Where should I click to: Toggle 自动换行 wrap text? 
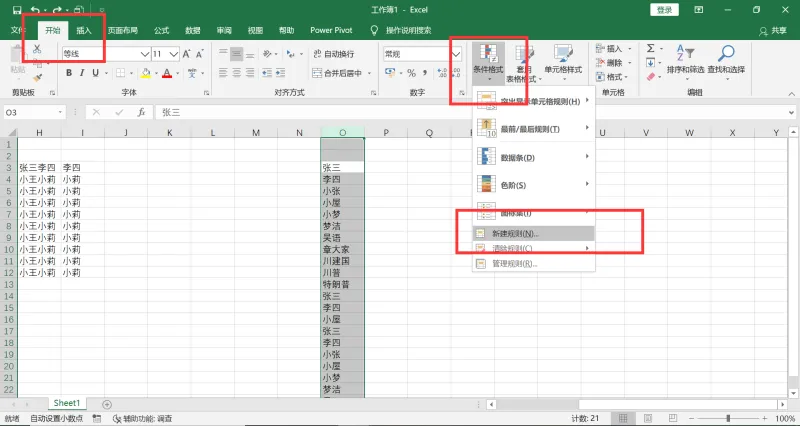(334, 54)
